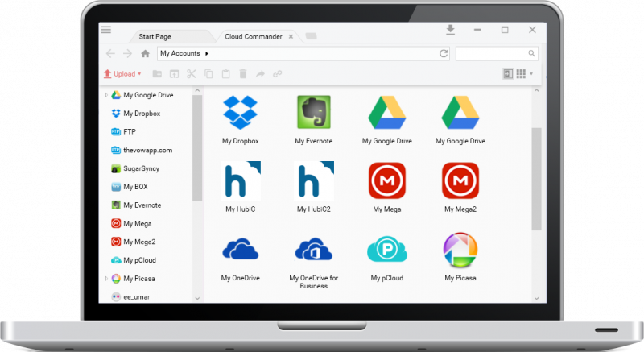The image size is (644, 352).
Task: Cut with the scissors icon
Action: pyautogui.click(x=192, y=74)
